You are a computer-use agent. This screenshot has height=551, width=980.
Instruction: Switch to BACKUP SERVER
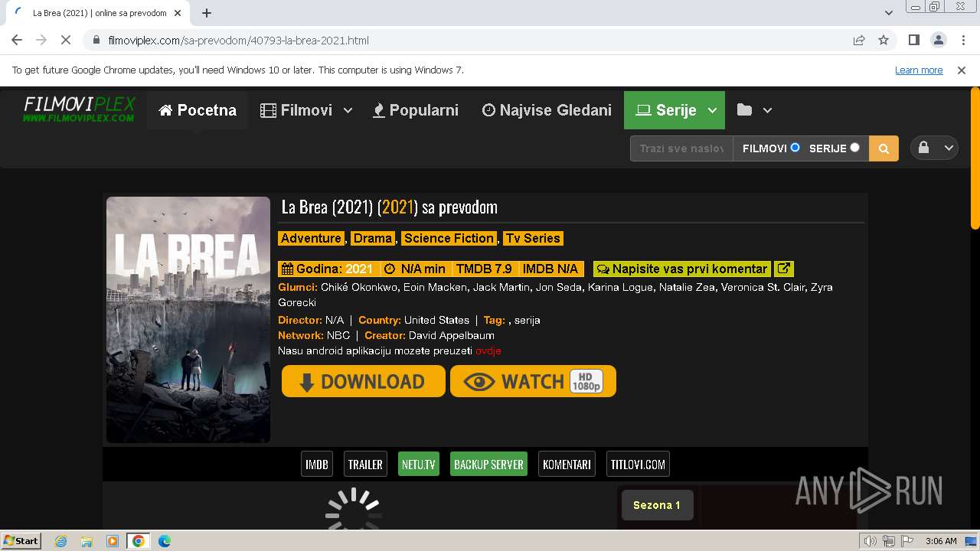pyautogui.click(x=488, y=464)
